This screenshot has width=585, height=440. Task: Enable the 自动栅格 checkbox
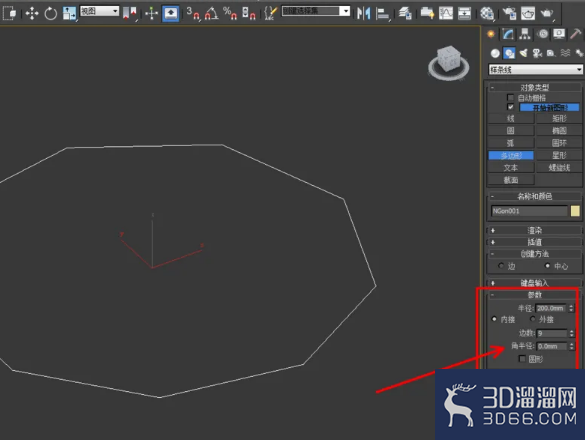tap(510, 98)
